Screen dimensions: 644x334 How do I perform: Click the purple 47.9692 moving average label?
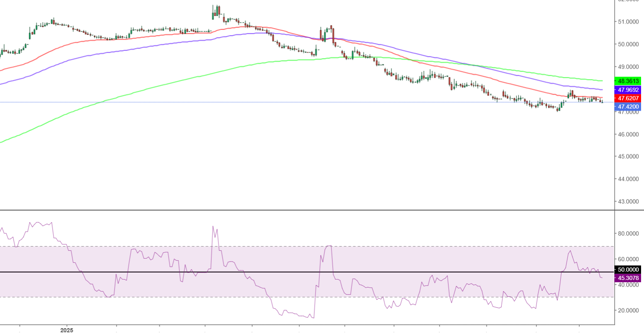(629, 90)
